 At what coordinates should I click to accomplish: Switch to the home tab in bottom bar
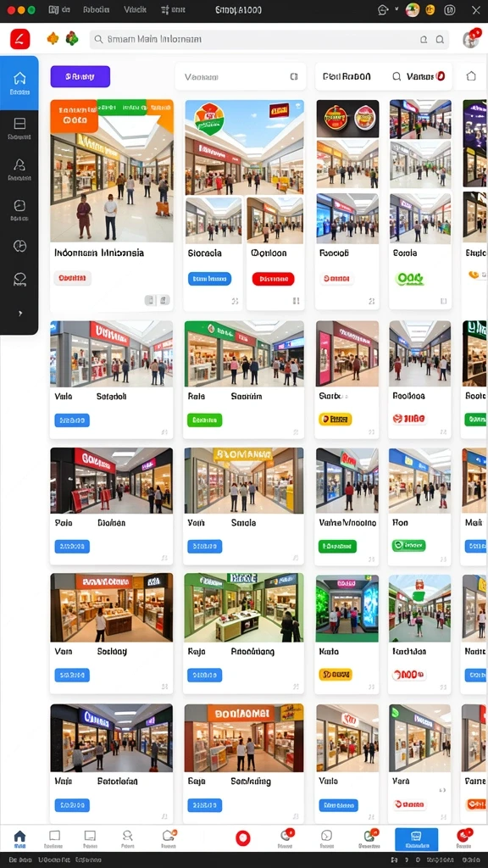[x=20, y=838]
